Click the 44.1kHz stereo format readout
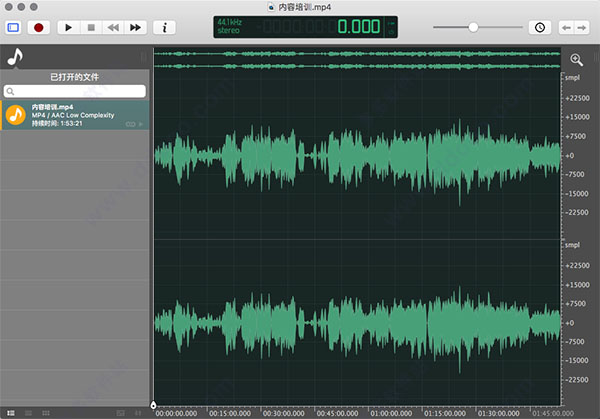Screen dimensions: 600x419 (x=229, y=26)
